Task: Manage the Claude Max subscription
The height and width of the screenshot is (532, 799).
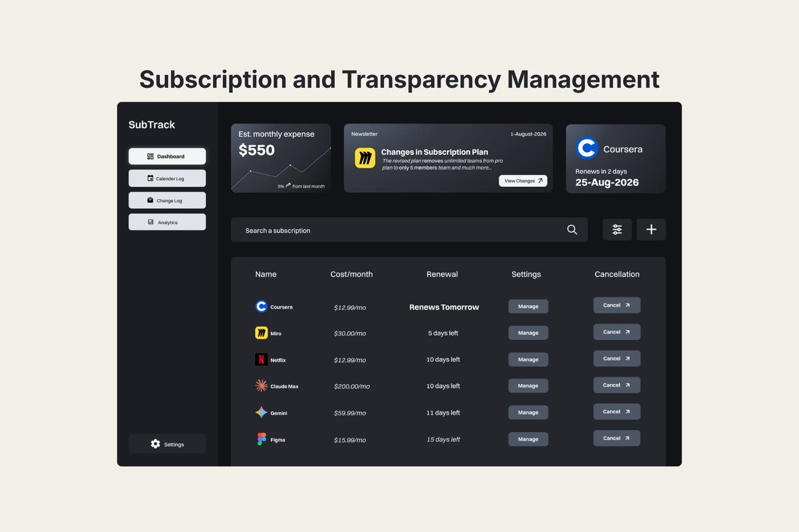Action: click(x=528, y=386)
